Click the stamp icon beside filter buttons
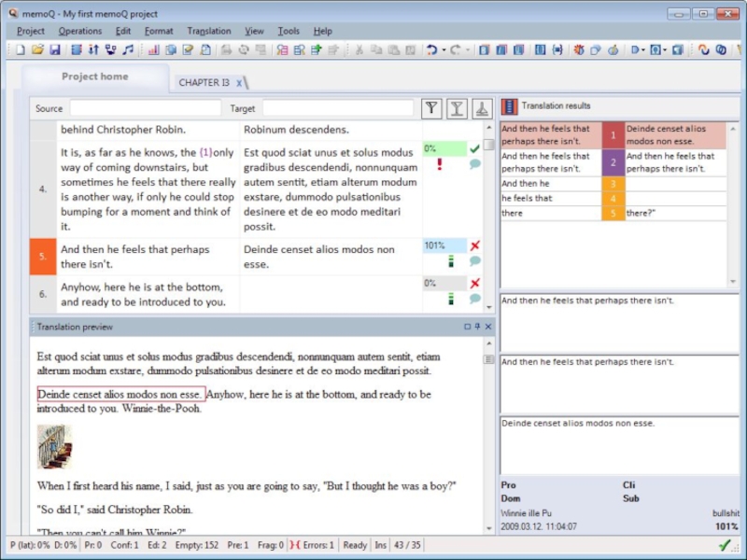747x560 pixels. (x=482, y=108)
